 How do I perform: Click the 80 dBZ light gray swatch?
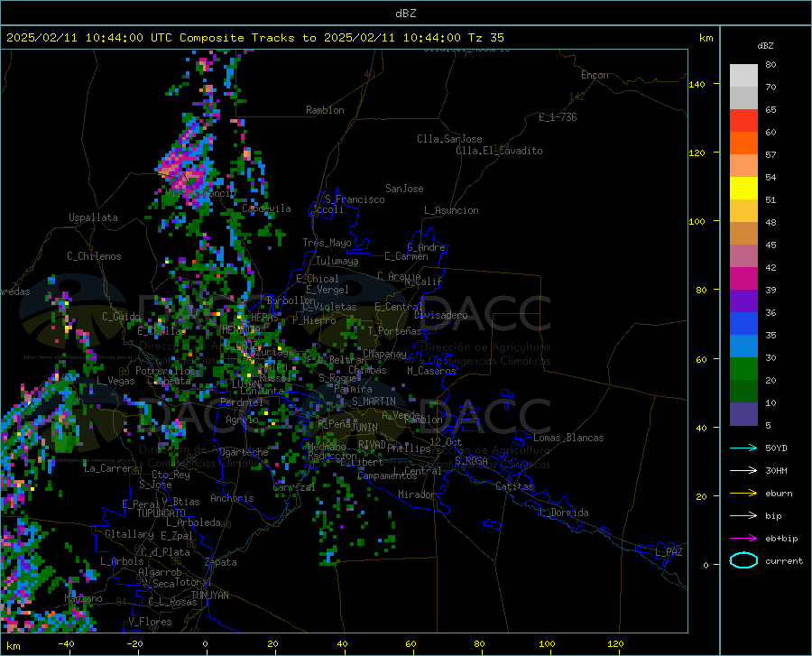pyautogui.click(x=743, y=76)
